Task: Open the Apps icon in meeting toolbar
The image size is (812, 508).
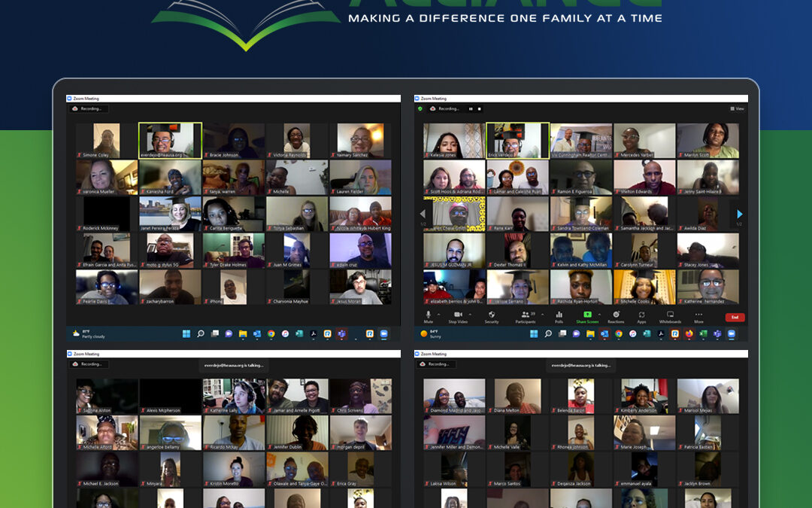Action: (x=641, y=315)
